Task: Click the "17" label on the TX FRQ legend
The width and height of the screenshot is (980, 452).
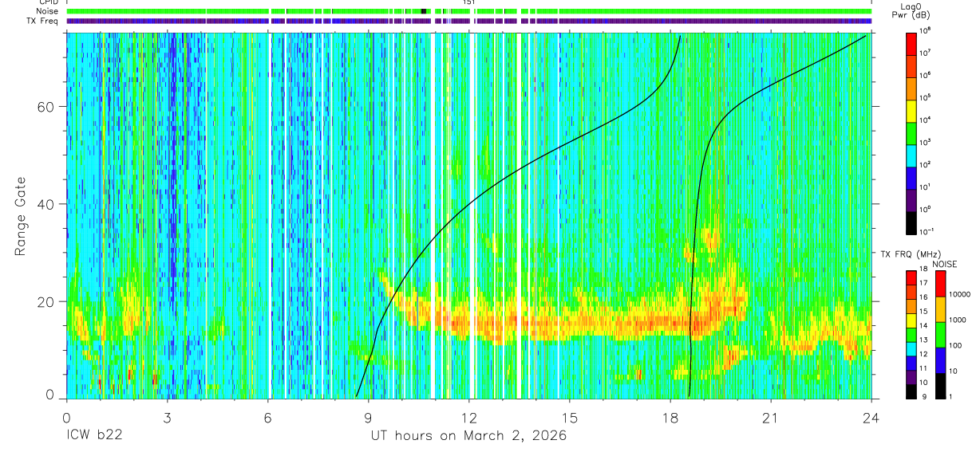Action: [x=924, y=283]
